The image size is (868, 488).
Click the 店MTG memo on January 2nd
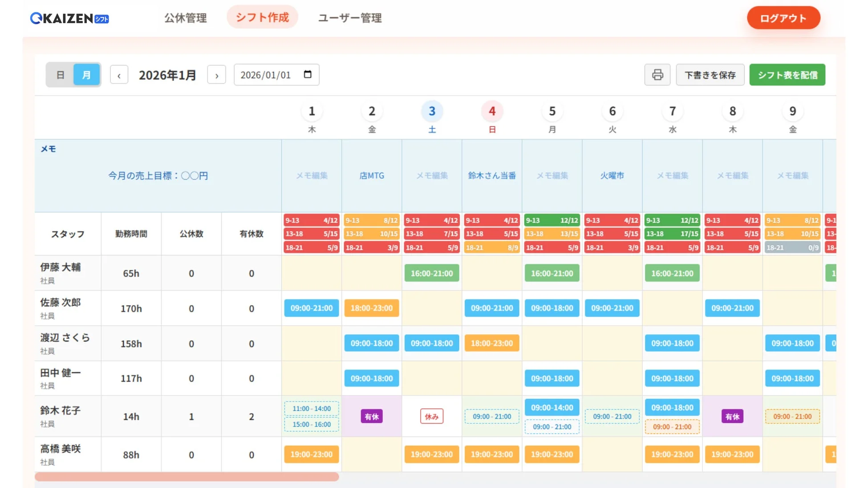pyautogui.click(x=371, y=175)
